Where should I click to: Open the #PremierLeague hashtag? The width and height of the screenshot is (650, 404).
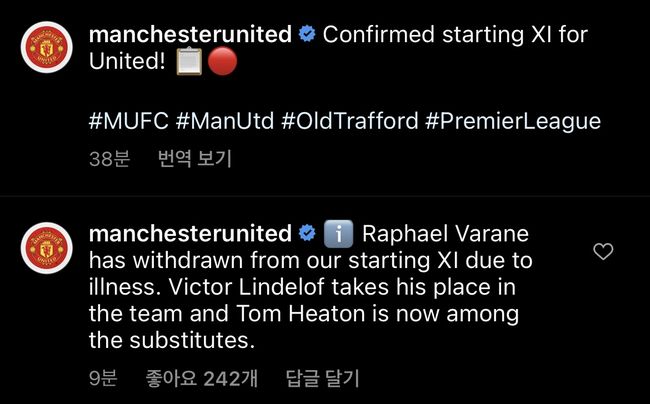[513, 122]
